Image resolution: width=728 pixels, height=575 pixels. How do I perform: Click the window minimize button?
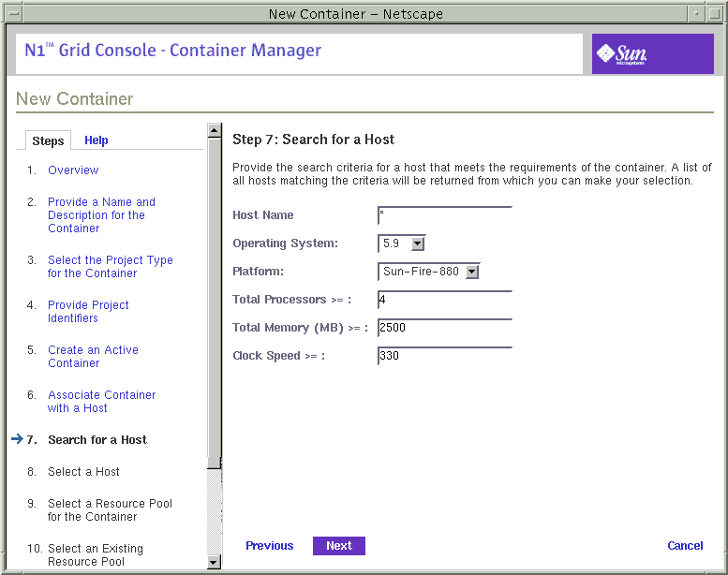(x=696, y=13)
